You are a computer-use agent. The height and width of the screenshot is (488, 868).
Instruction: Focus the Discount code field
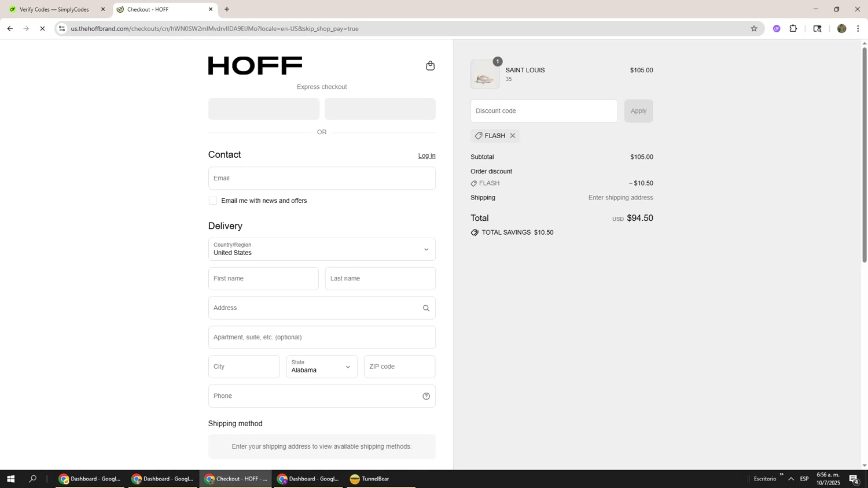click(x=544, y=111)
